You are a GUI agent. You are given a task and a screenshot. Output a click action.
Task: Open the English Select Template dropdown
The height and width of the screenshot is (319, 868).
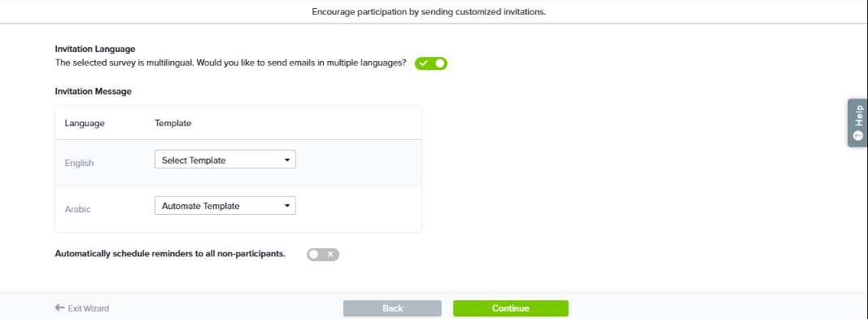[225, 159]
